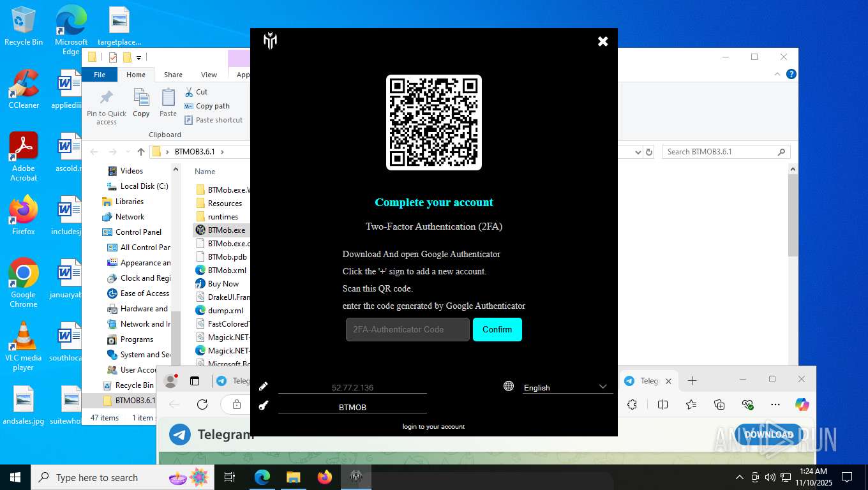
Task: Click the BTMOB key input field
Action: [x=352, y=407]
